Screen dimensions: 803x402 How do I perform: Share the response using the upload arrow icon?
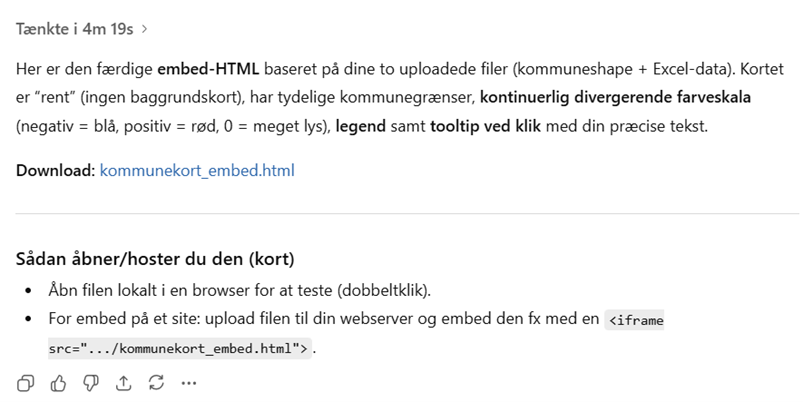pos(124,382)
